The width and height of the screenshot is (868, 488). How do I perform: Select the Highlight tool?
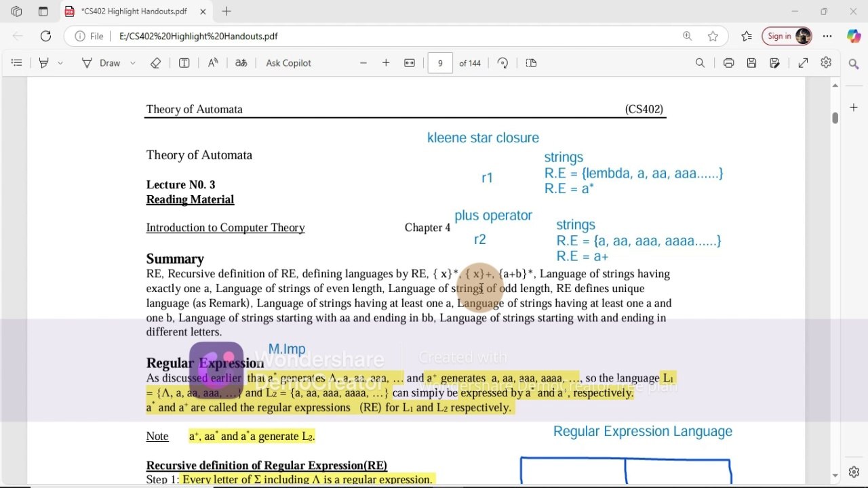coord(44,63)
